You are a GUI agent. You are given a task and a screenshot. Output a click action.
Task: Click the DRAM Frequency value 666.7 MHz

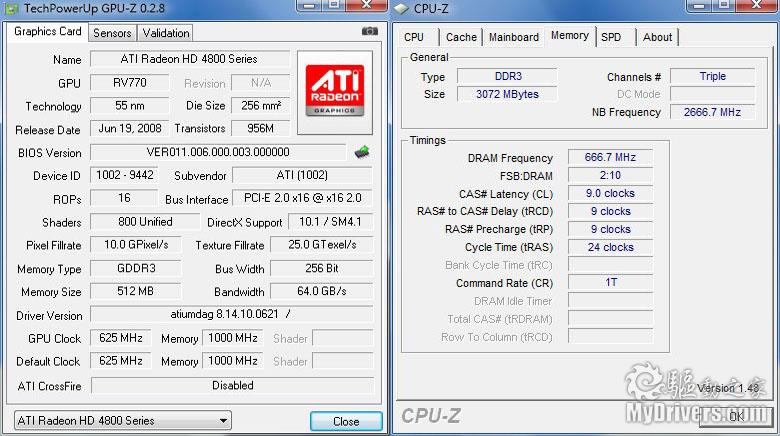pos(610,157)
